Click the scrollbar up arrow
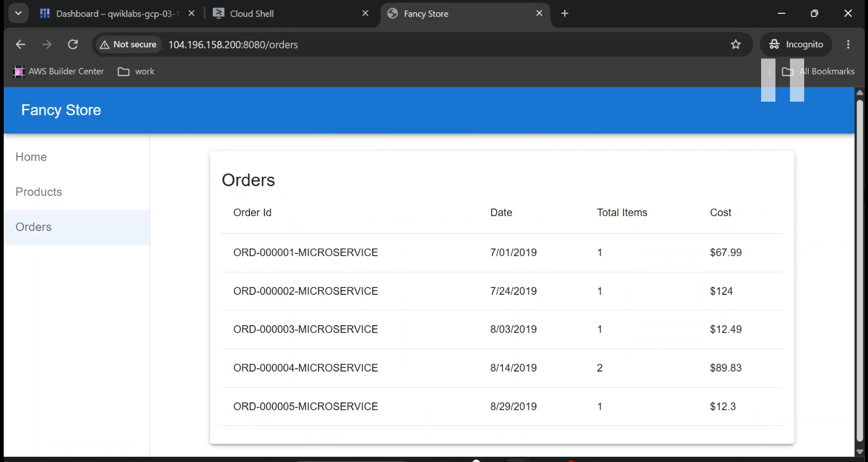 pos(860,93)
